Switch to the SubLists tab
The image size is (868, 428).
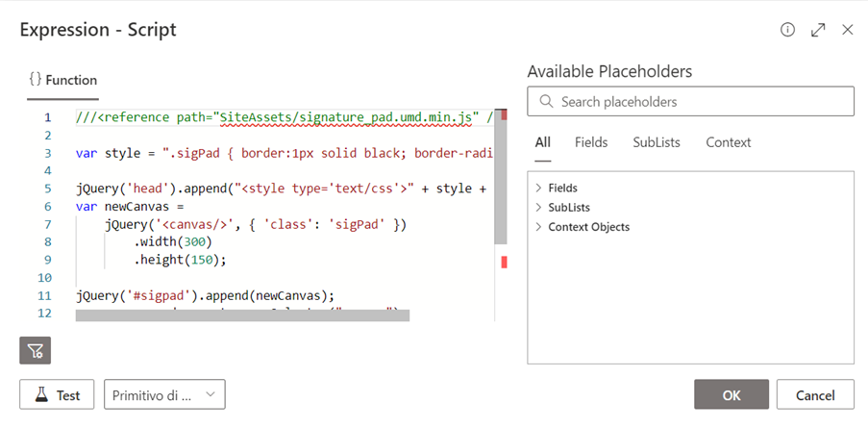coord(657,142)
